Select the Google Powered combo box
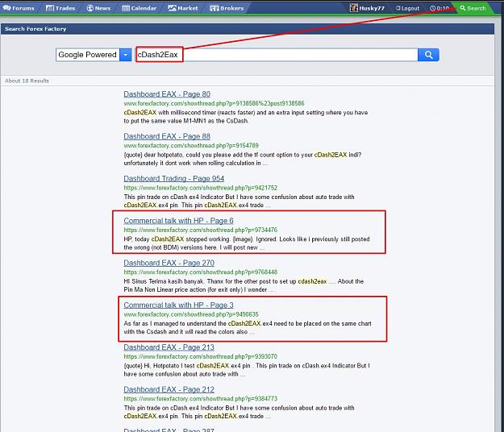Screen dimensions: 504x432 [94, 55]
